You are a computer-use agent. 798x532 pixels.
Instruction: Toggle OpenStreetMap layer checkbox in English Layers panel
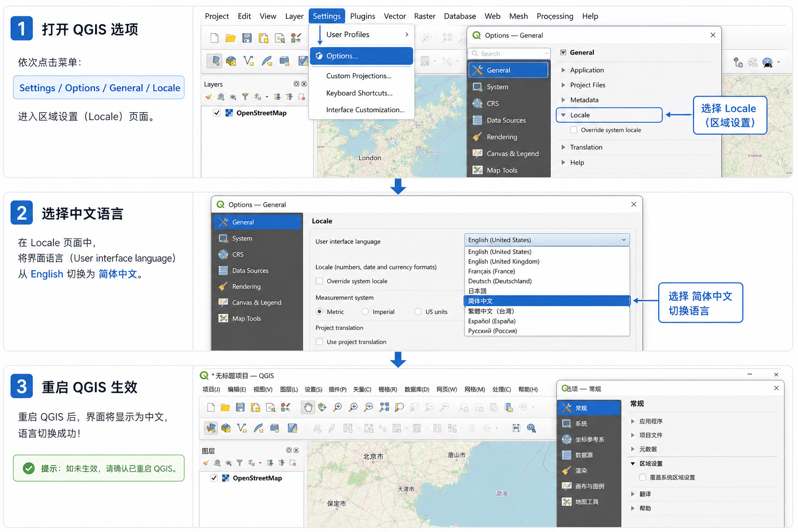(217, 113)
